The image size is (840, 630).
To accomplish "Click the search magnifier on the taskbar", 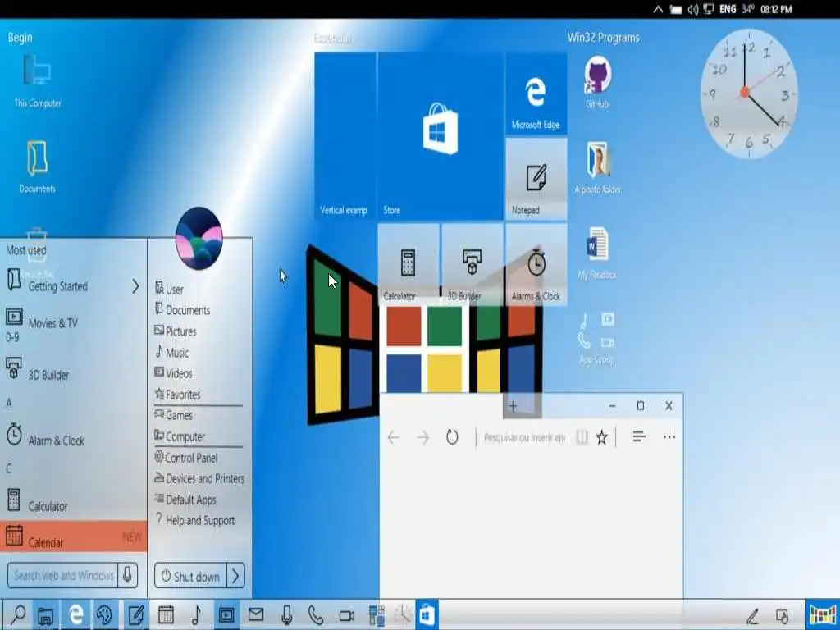I will click(18, 615).
